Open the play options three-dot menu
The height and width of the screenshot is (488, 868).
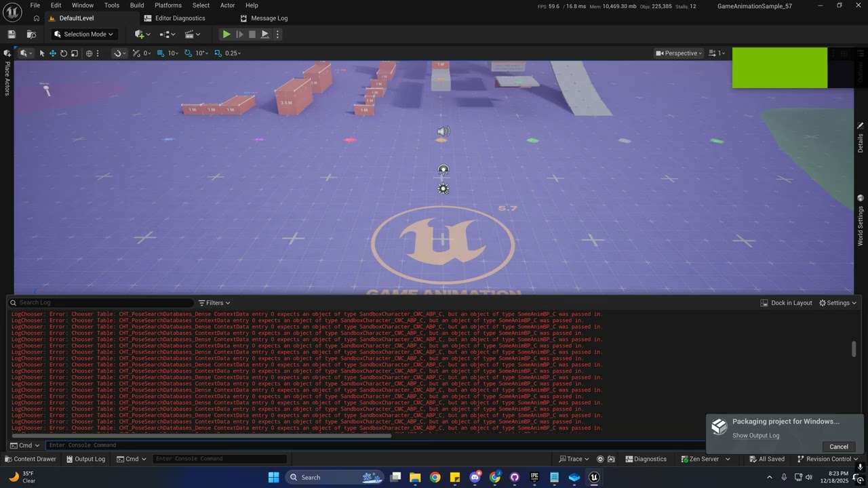[x=277, y=34]
